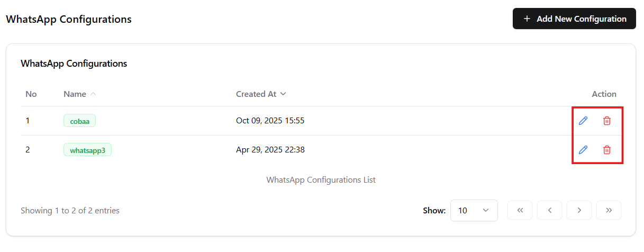Edit the cobaa configuration
Image resolution: width=644 pixels, height=252 pixels.
click(x=583, y=121)
